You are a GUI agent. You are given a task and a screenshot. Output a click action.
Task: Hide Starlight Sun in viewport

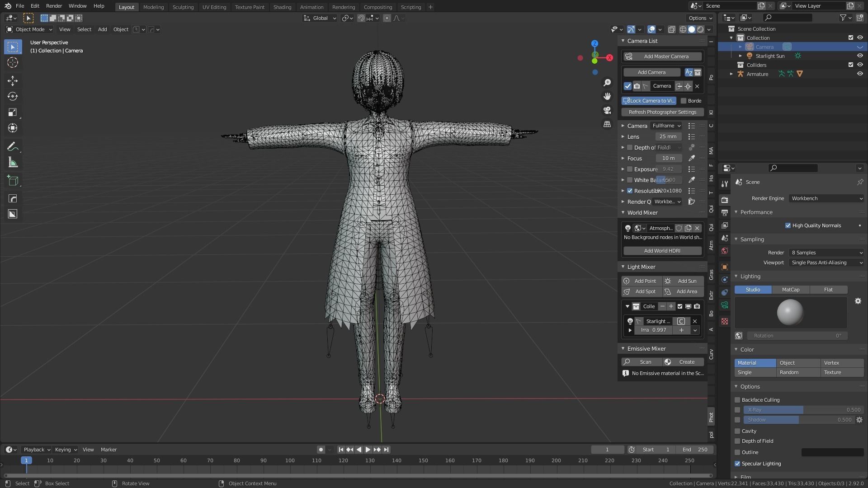click(860, 56)
